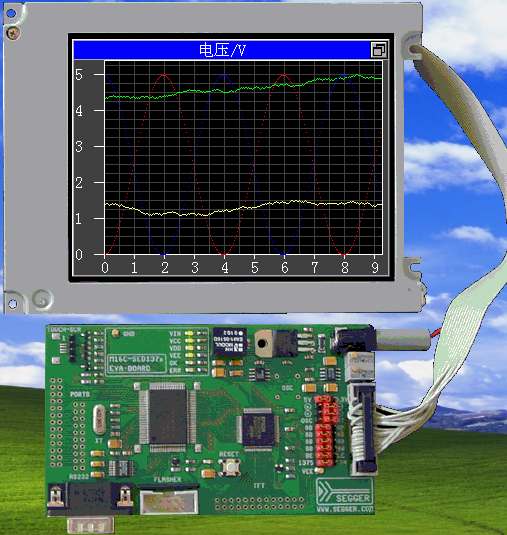
Task: Click the value 7 on the horizontal axis
Action: (x=315, y=268)
